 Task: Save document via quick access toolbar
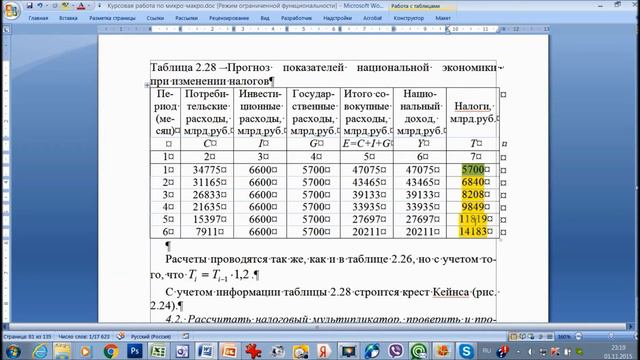tap(29, 6)
